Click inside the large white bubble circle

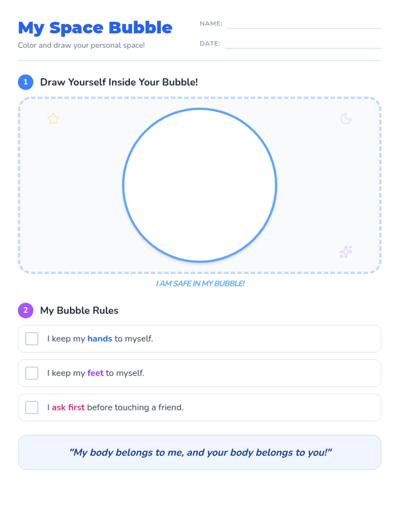(x=199, y=185)
